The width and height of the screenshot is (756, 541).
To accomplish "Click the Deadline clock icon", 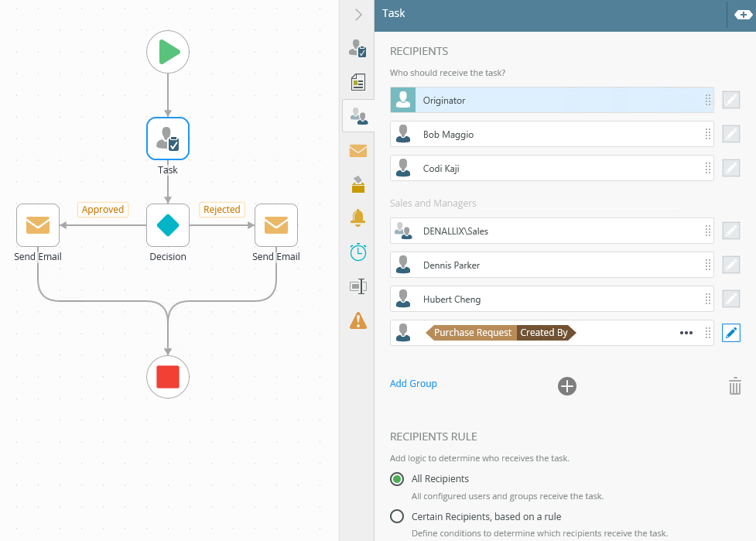I will pyautogui.click(x=358, y=252).
